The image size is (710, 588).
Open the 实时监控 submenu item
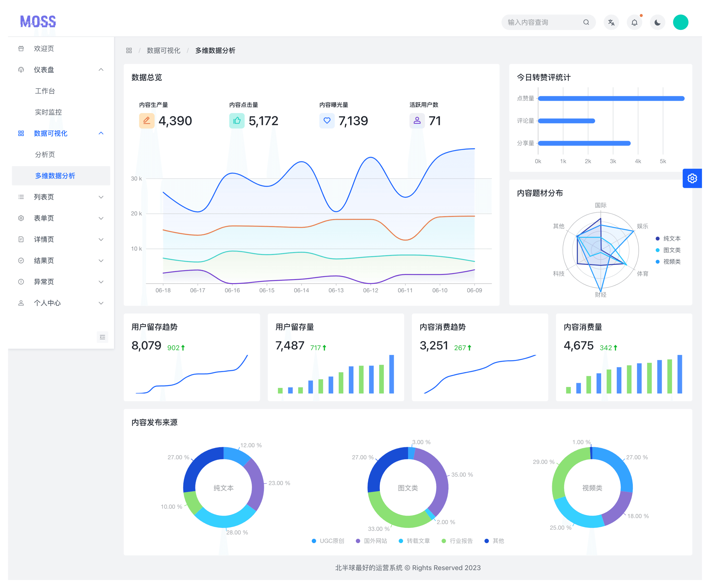pyautogui.click(x=61, y=112)
